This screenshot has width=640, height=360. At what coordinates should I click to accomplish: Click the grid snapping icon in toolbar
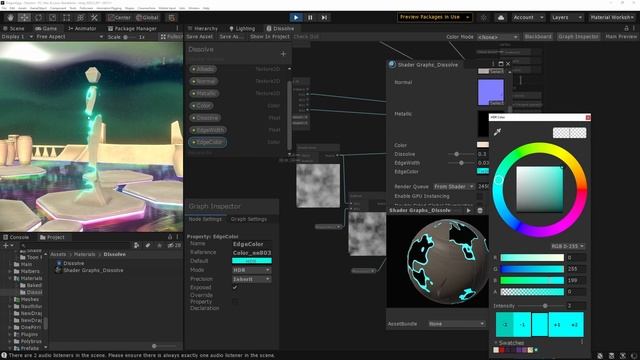tap(171, 18)
